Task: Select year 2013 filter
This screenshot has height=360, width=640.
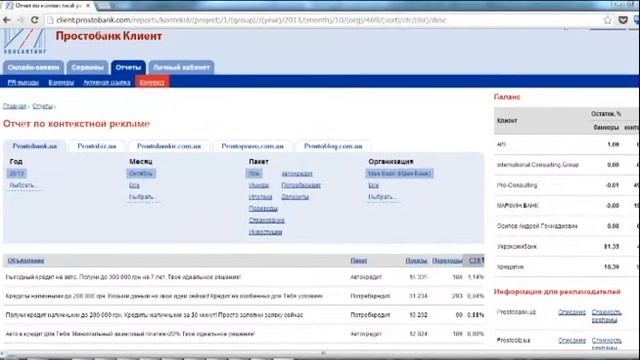Action: coord(16,173)
